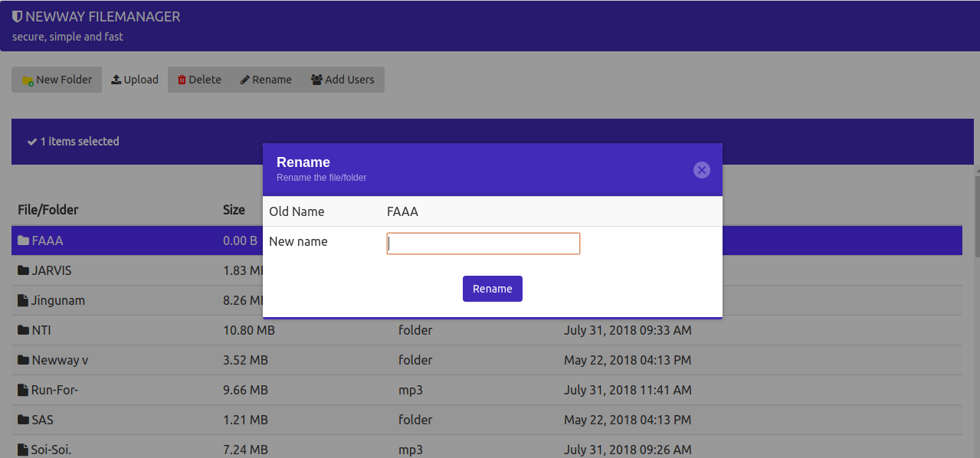
Task: Select the Newway v folder name
Action: click(61, 360)
